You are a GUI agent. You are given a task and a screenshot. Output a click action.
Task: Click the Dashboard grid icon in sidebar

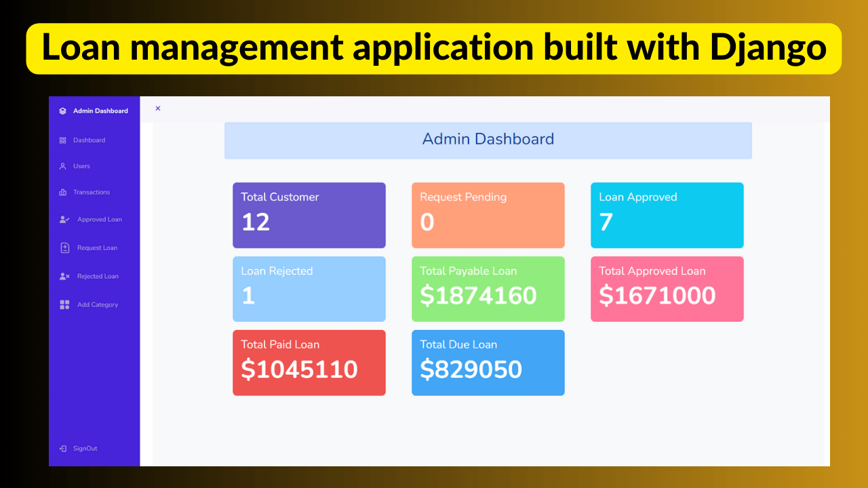63,140
